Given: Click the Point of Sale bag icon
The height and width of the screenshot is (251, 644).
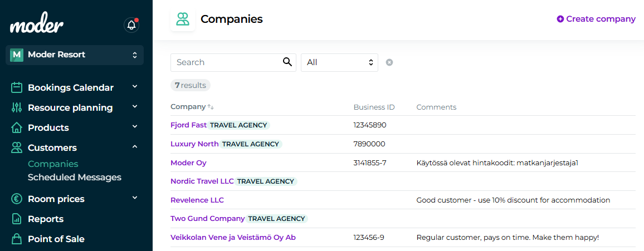Looking at the screenshot, I should 17,239.
